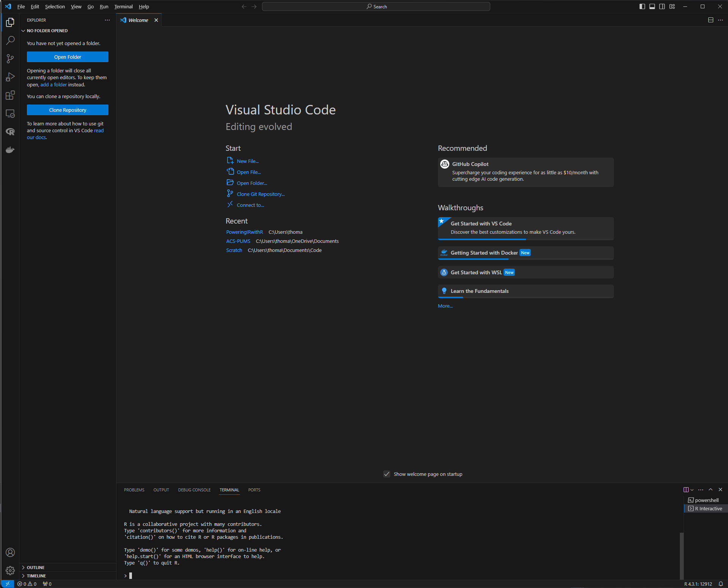Click the ports forwarded status indicator
728x588 pixels.
[x=47, y=584]
